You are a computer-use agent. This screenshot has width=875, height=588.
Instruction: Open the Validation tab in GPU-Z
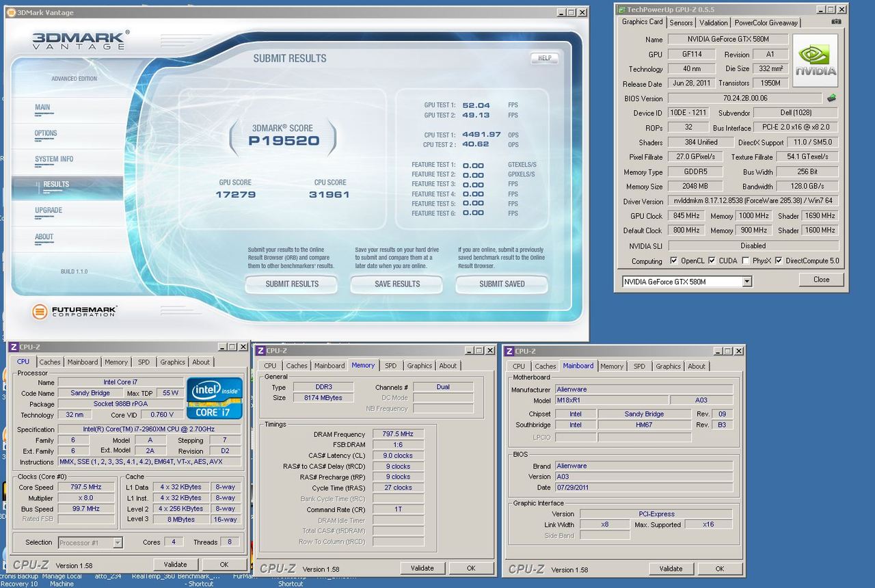(x=714, y=23)
